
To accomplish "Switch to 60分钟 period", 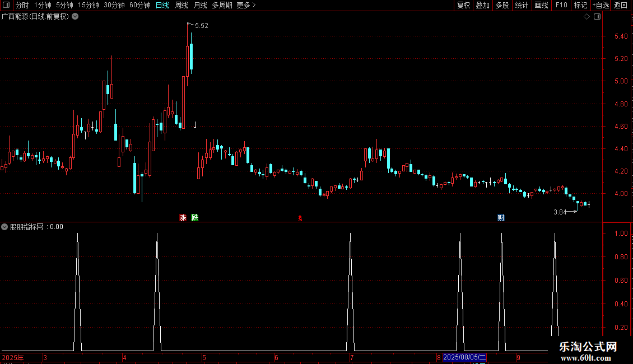I will (140, 5).
